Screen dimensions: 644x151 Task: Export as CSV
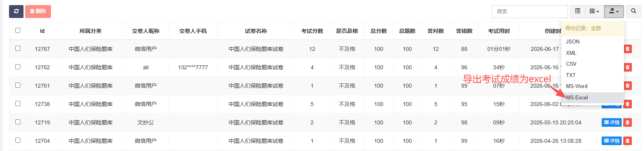[x=592, y=64]
